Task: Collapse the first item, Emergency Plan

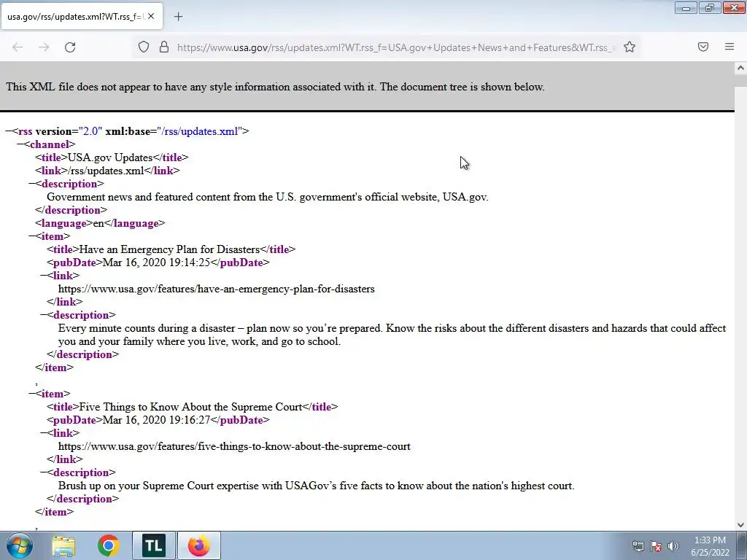Action: tap(32, 236)
